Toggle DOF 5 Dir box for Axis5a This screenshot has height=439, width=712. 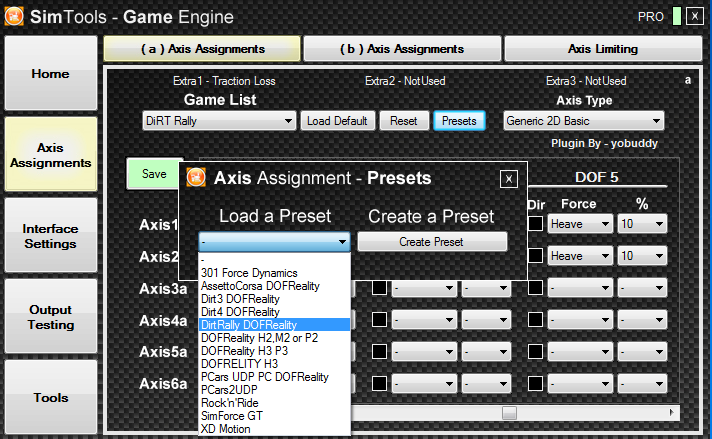coord(535,351)
